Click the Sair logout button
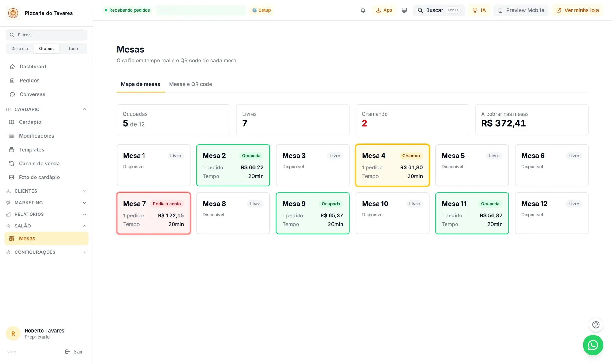Screen dimensions: 612x364 click(74, 351)
